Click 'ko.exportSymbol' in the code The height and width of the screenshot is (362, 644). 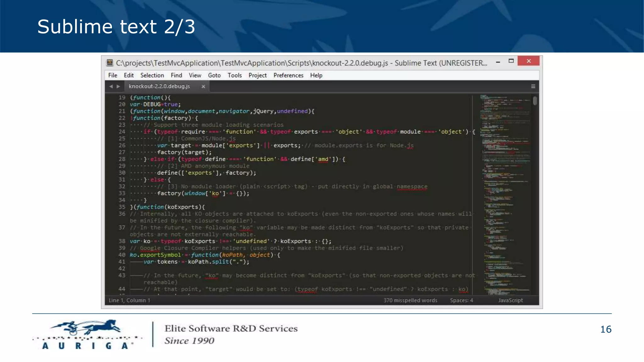(155, 255)
